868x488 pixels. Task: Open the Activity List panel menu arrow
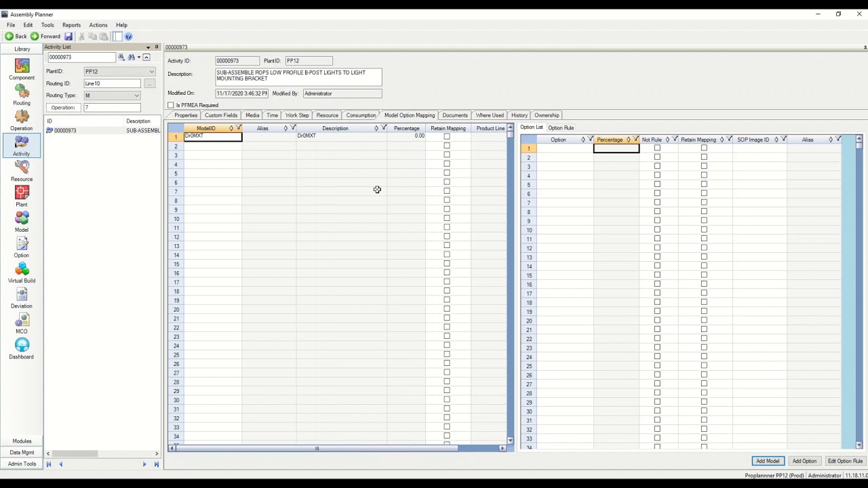click(x=148, y=47)
